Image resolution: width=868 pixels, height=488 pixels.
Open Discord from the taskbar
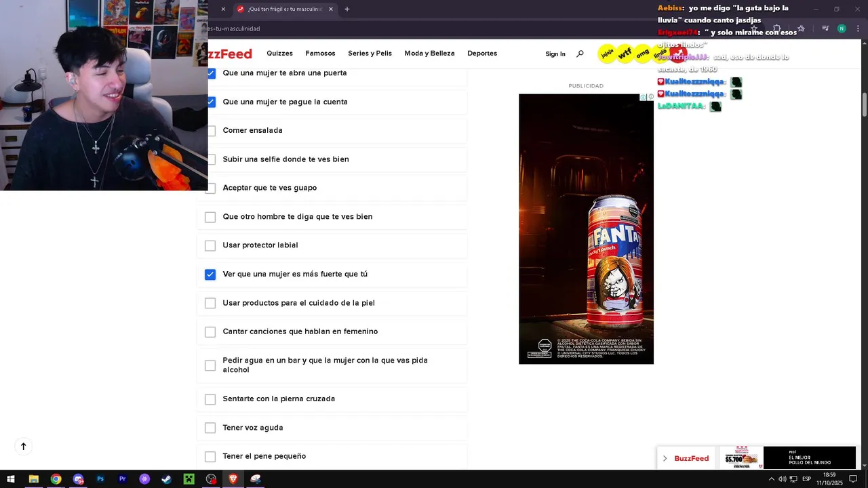(78, 479)
